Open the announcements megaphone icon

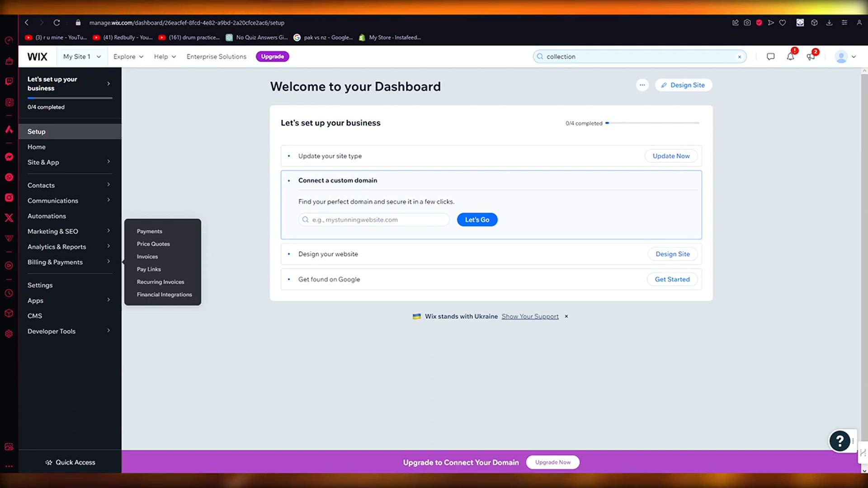[x=811, y=56]
